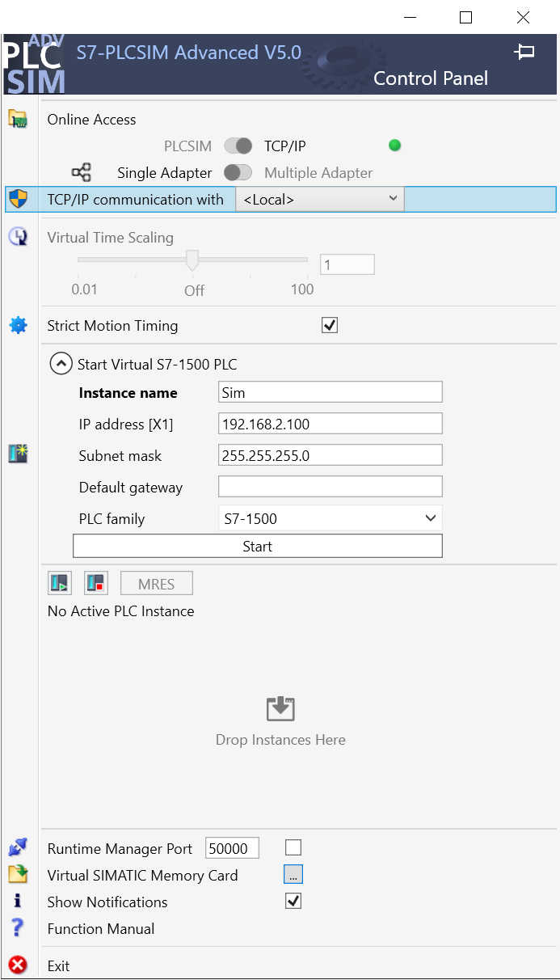Browse Virtual SIMATIC Memory Card with ... button
Viewport: 560px width, 980px height.
tap(293, 875)
